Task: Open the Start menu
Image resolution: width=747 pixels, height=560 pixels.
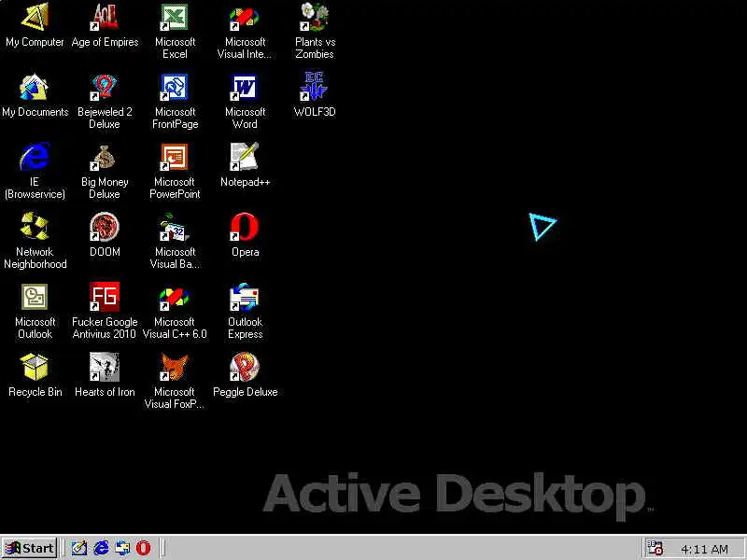Action: coord(30,548)
